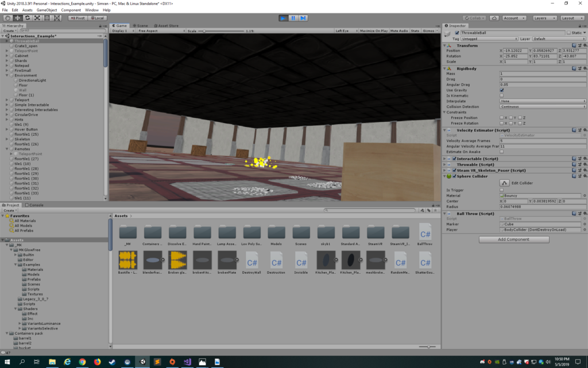Open the Tag dropdown
The height and width of the screenshot is (368, 588).
click(489, 39)
